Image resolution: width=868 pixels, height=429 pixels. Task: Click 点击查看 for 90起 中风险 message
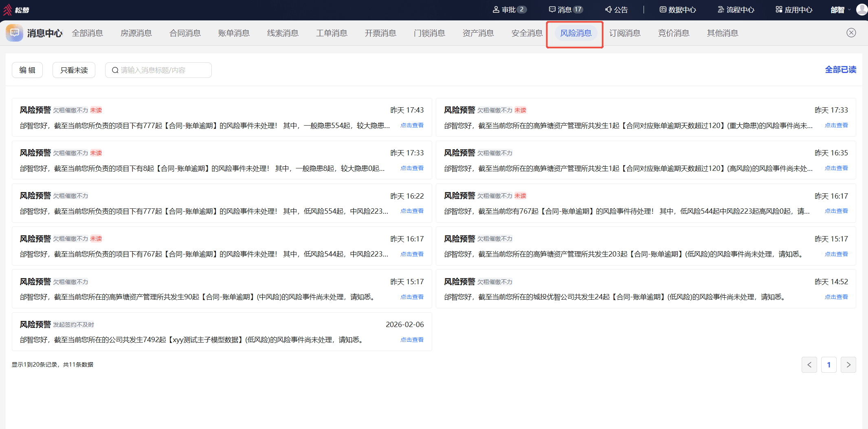(412, 297)
